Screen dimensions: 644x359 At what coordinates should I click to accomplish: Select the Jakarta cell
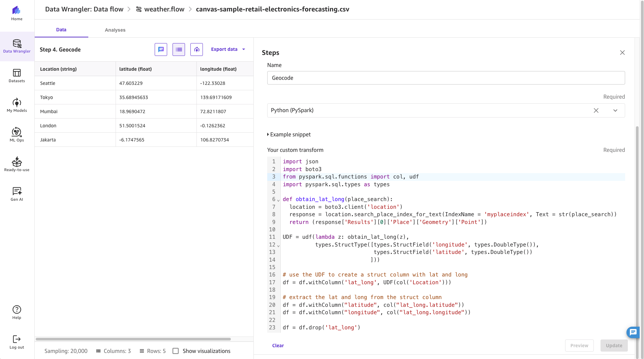click(75, 140)
